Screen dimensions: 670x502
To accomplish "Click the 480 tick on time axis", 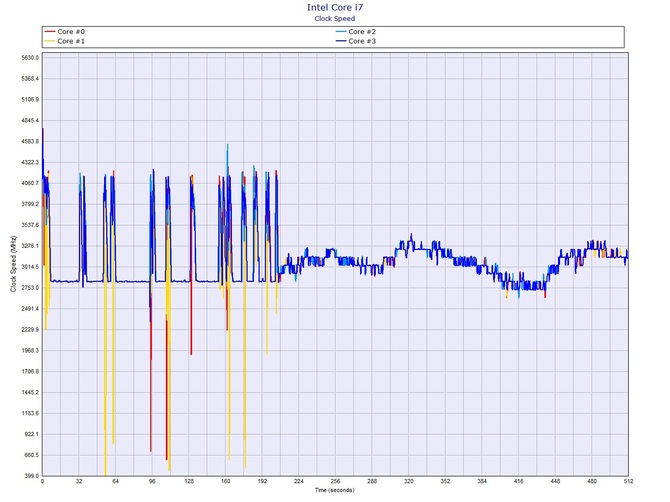I will point(592,481).
